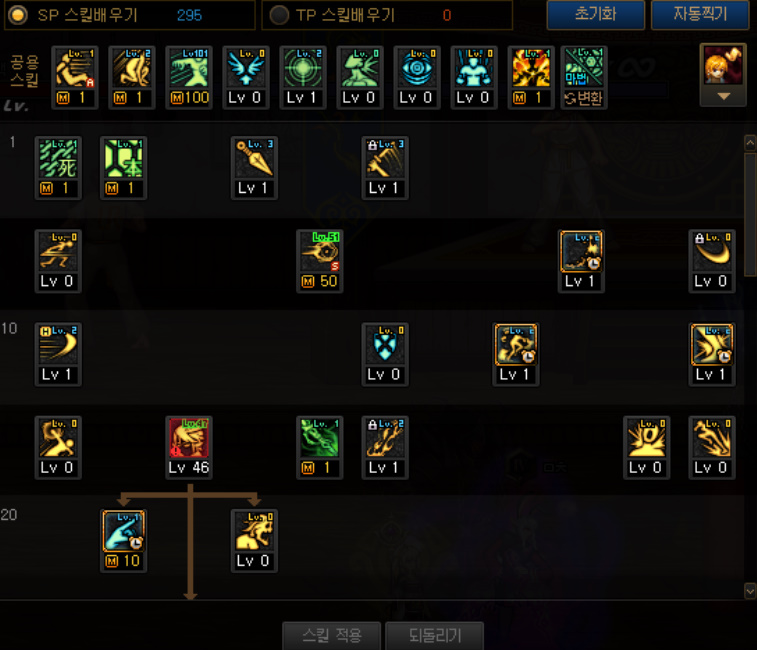Toggle the 마법 변환 conversion skill
The height and width of the screenshot is (650, 757).
tap(584, 77)
